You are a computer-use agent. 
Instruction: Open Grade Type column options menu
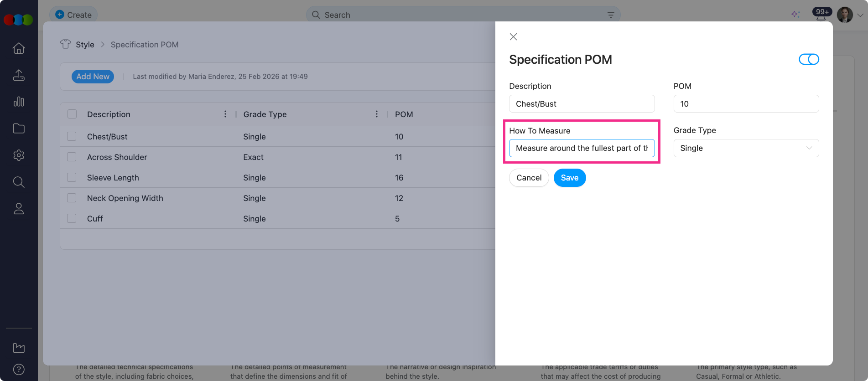(x=377, y=114)
